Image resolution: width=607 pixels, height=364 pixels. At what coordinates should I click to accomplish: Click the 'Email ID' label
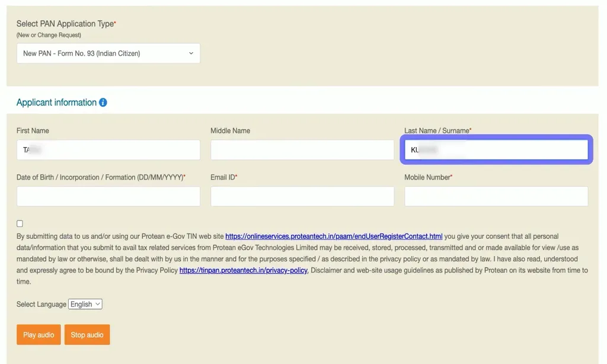(223, 177)
